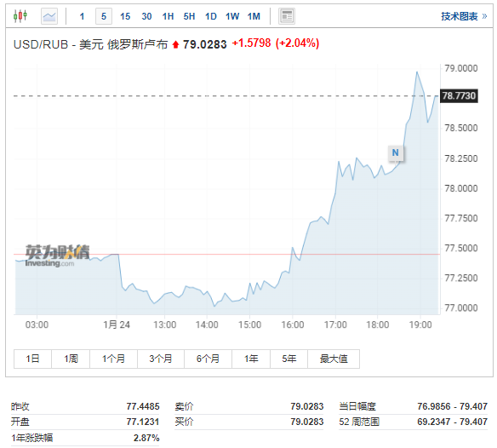This screenshot has width=497, height=448.
Task: Switch interval to 1D
Action: pos(211,16)
